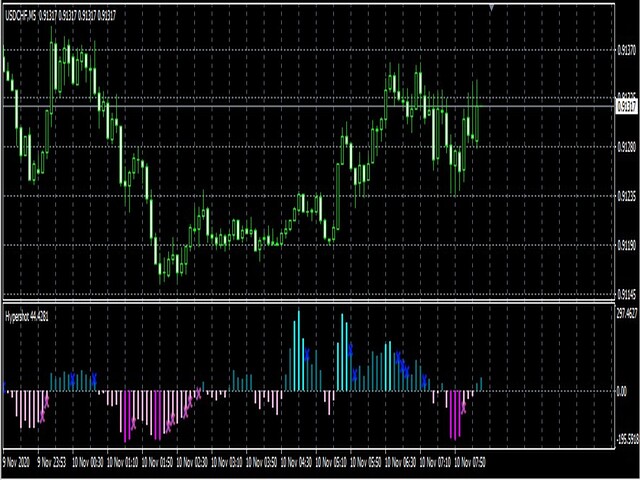Click the 297.4627 indicator scale value
Screen dimensions: 640x480
[627, 315]
